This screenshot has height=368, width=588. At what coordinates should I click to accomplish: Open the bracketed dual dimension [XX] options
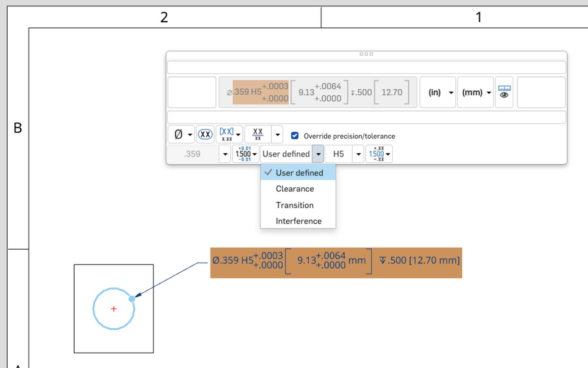229,135
